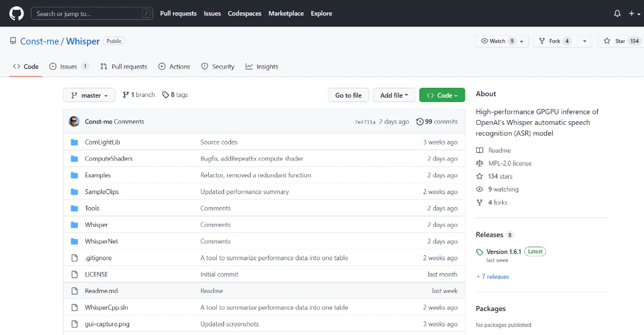Open commit hash 7ef711a

(365, 122)
